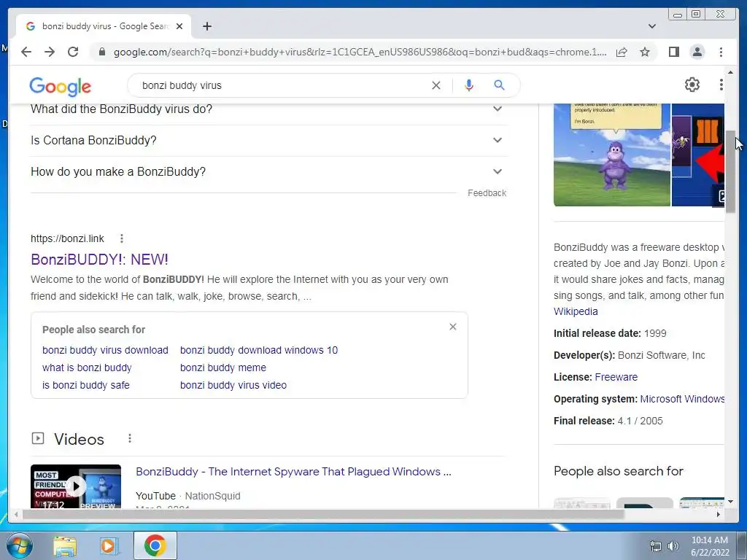Click the Microsoft Windows operating system link

(x=682, y=399)
